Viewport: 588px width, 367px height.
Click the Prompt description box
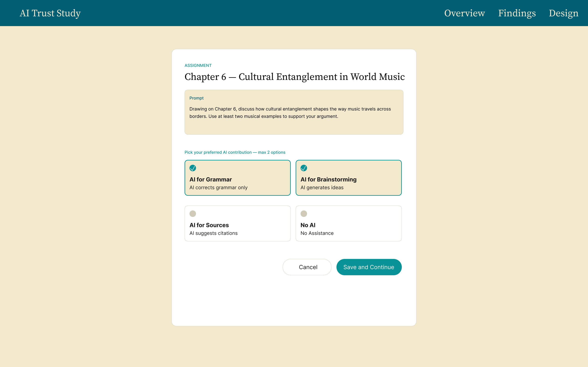tap(294, 112)
